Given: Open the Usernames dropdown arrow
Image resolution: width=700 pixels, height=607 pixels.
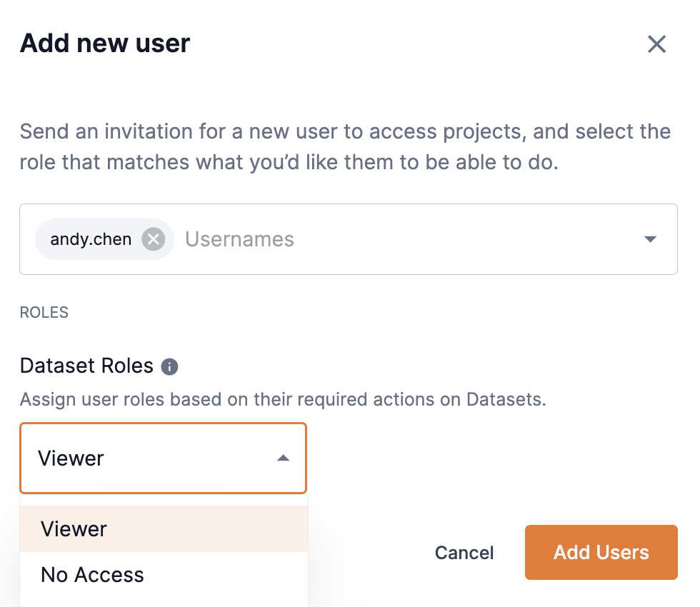Looking at the screenshot, I should pos(651,239).
